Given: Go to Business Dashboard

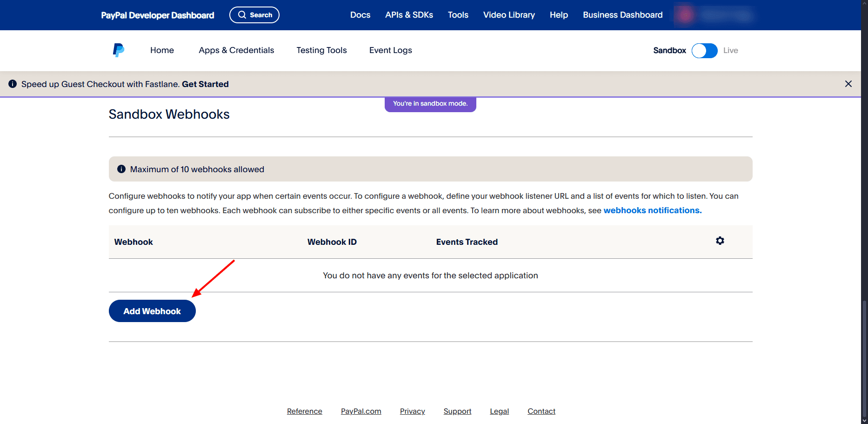Looking at the screenshot, I should click(x=622, y=14).
